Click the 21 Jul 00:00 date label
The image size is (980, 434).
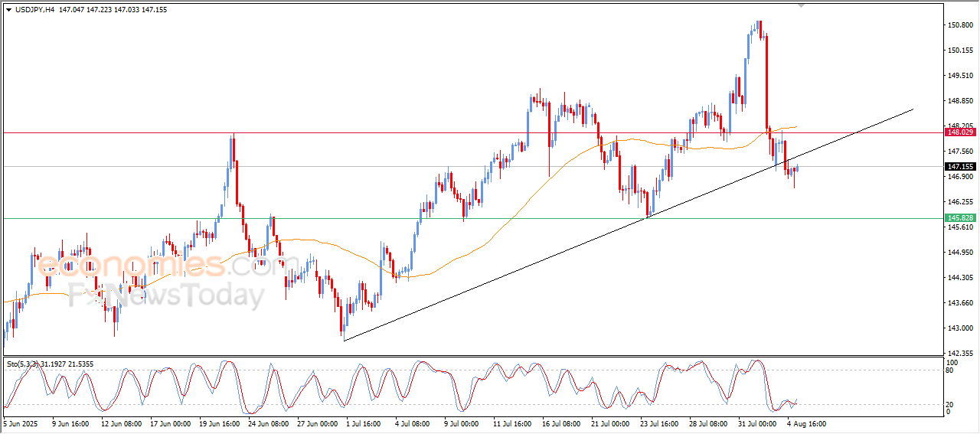click(612, 423)
